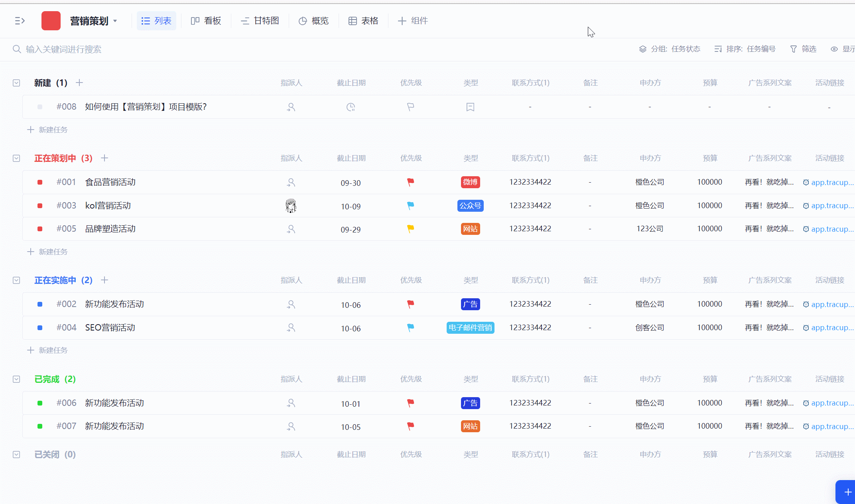Switch to the 看板 tab
Viewport: 855px width, 504px height.
206,21
